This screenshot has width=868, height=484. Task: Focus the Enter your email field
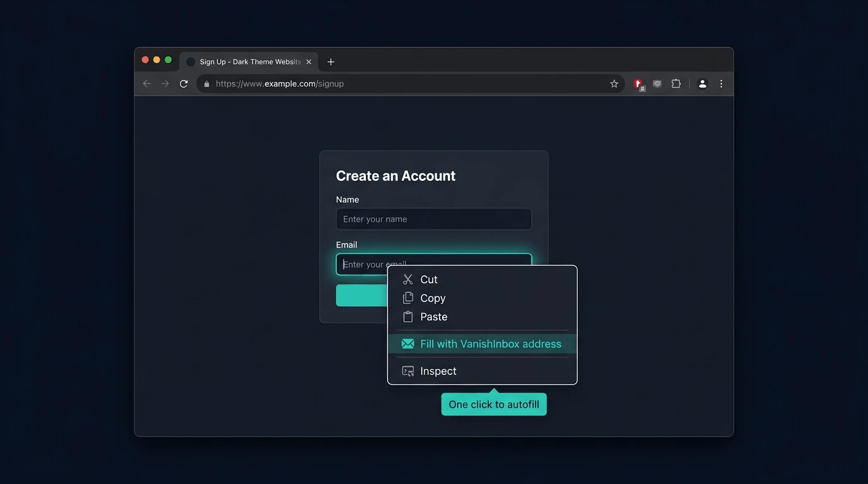(x=434, y=265)
